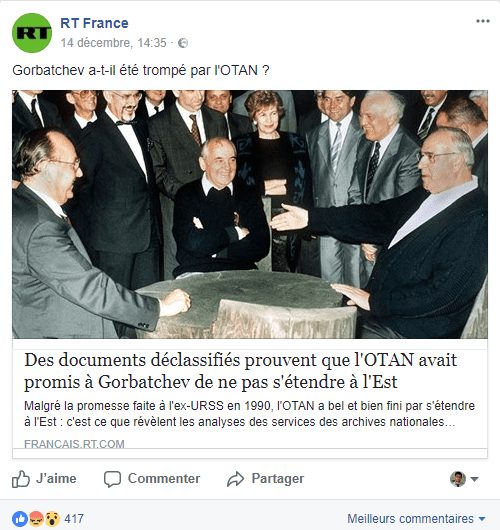
Task: Open the post timestamp 14 décembre, 14:35
Action: 114,43
